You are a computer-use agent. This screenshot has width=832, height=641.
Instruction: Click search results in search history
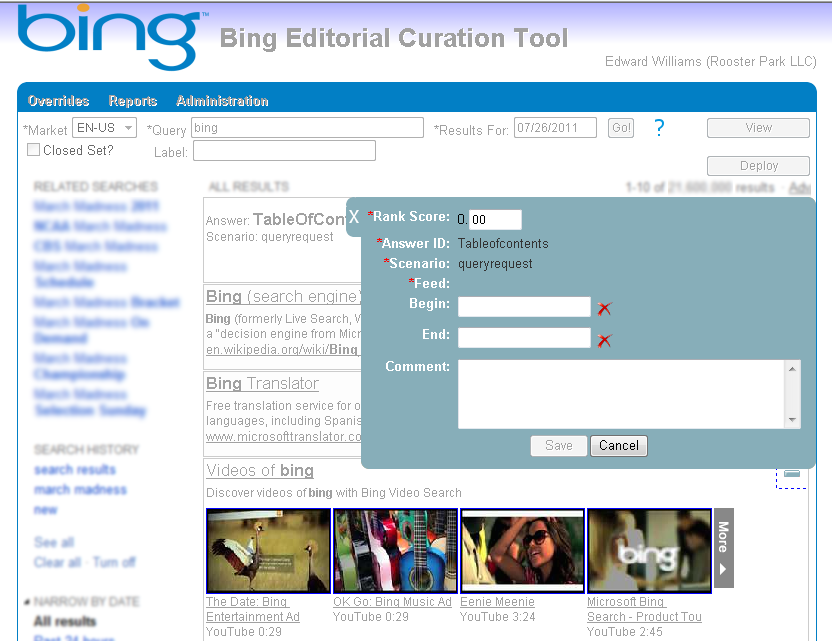tap(75, 470)
